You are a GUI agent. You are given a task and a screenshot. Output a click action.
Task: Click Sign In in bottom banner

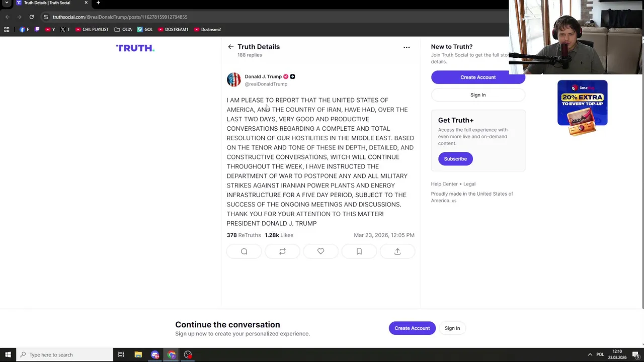452,328
